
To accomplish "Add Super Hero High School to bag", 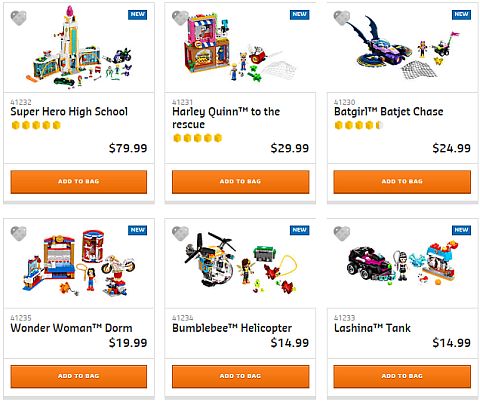I will tap(79, 182).
